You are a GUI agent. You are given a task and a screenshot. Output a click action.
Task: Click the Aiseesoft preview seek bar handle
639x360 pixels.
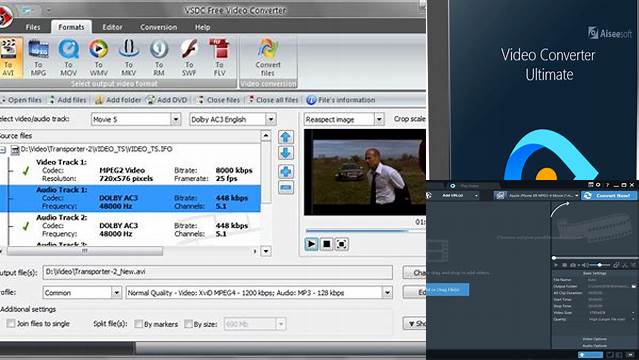point(554,258)
